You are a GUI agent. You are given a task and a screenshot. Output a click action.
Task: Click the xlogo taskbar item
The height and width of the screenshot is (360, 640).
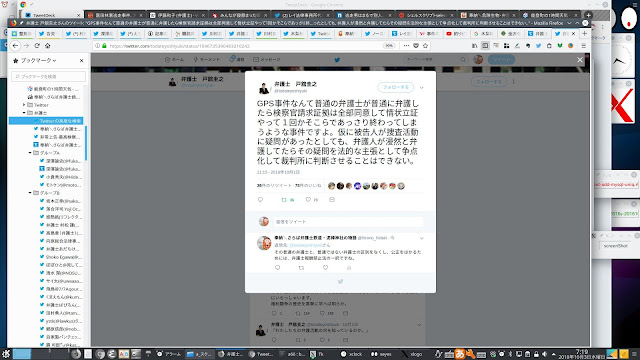[412, 354]
